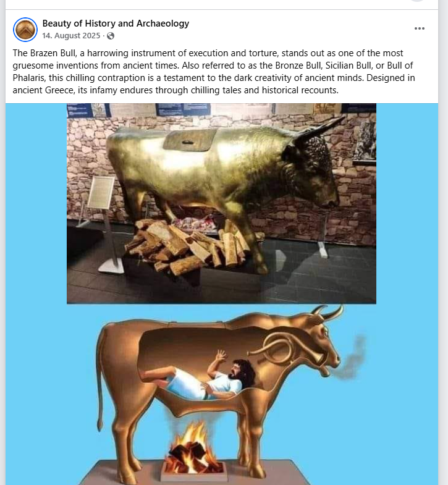Click the post description text paragraph

click(213, 72)
